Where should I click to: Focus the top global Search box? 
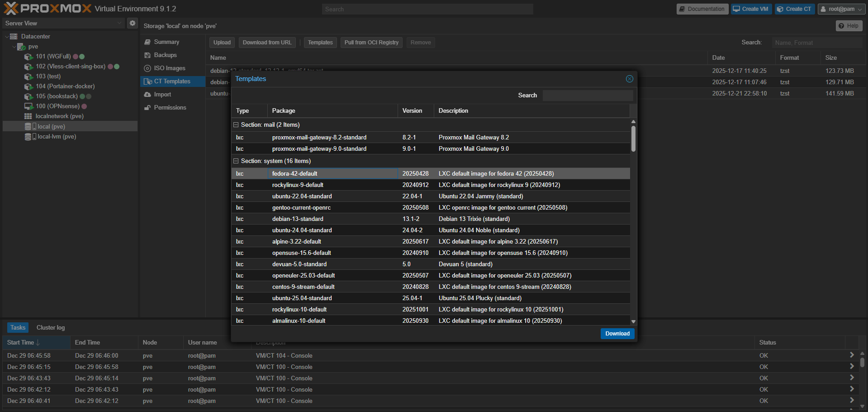click(x=427, y=9)
